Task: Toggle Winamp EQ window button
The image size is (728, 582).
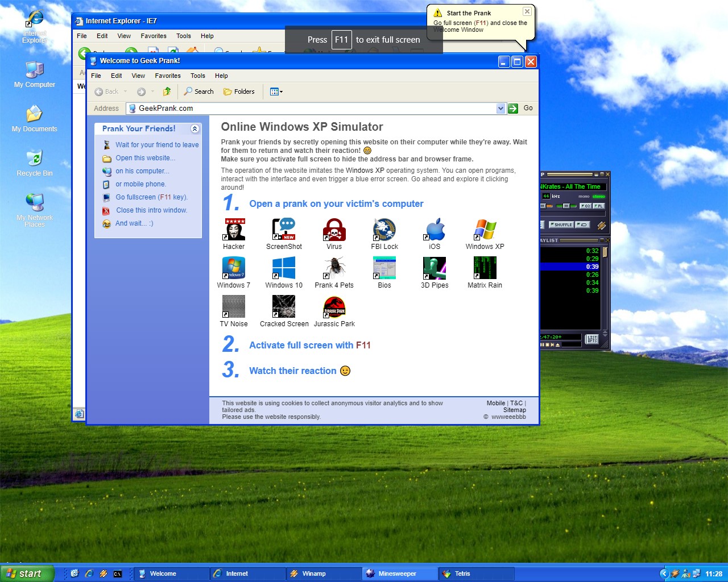Action: point(585,206)
